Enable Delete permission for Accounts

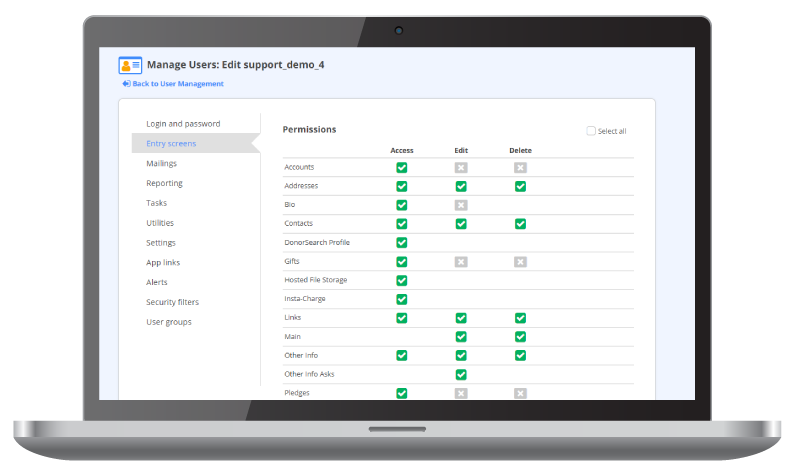[x=520, y=167]
